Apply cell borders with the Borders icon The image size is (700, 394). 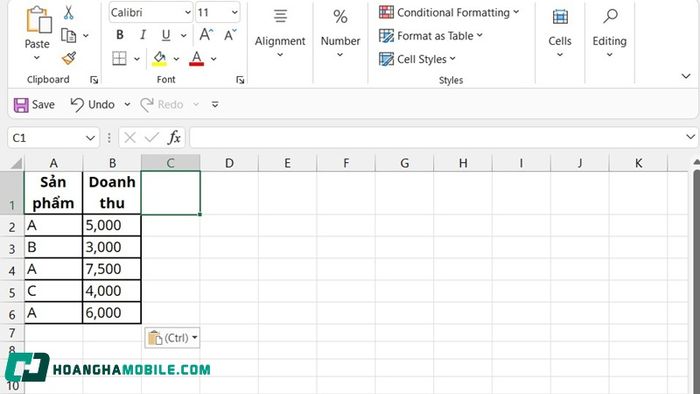[119, 58]
